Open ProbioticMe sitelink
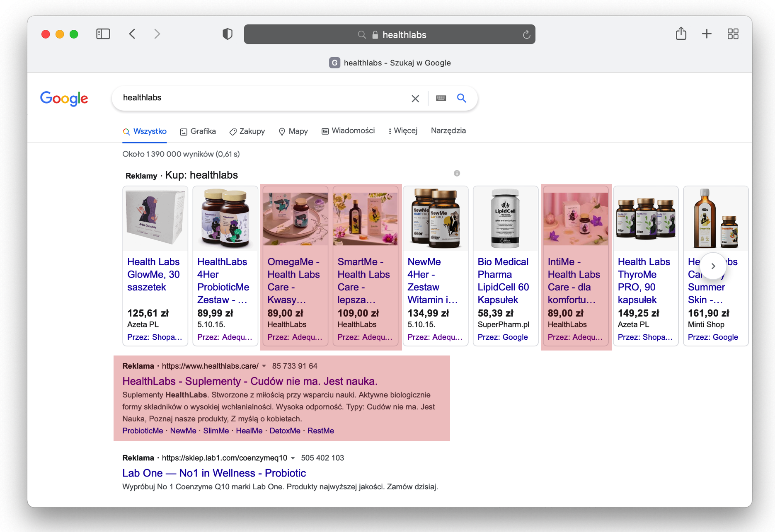This screenshot has height=532, width=775. [143, 431]
